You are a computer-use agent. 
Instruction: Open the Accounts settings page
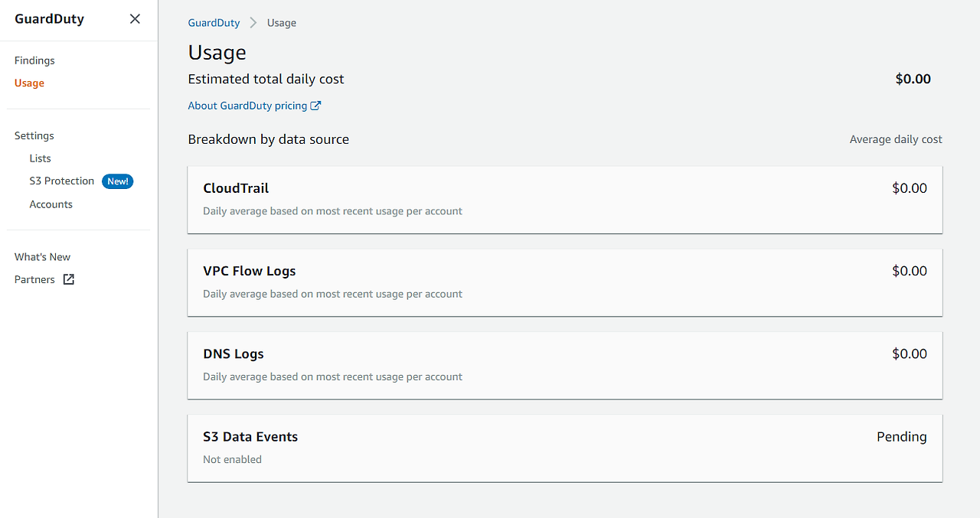51,204
